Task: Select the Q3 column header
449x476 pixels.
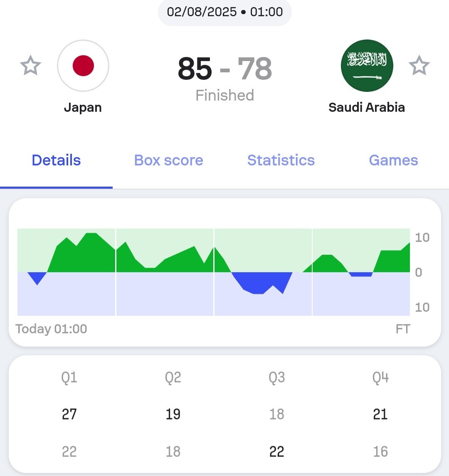Action: (x=276, y=377)
